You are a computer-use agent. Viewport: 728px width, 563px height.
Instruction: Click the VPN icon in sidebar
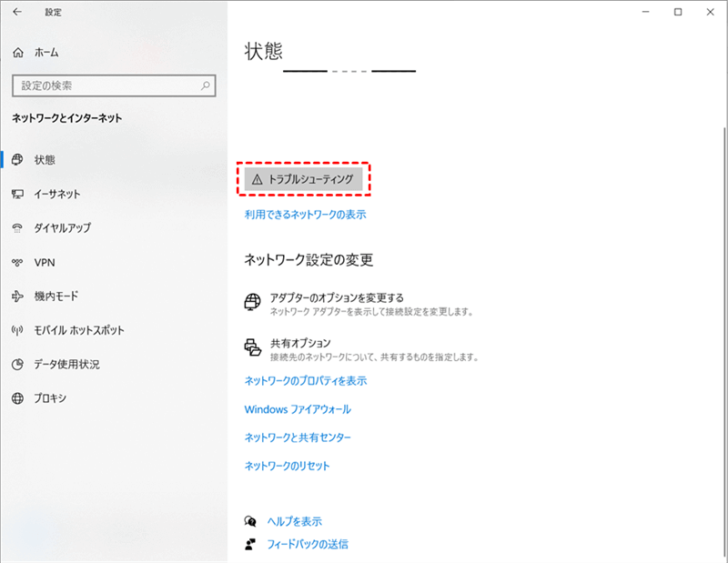tap(17, 262)
